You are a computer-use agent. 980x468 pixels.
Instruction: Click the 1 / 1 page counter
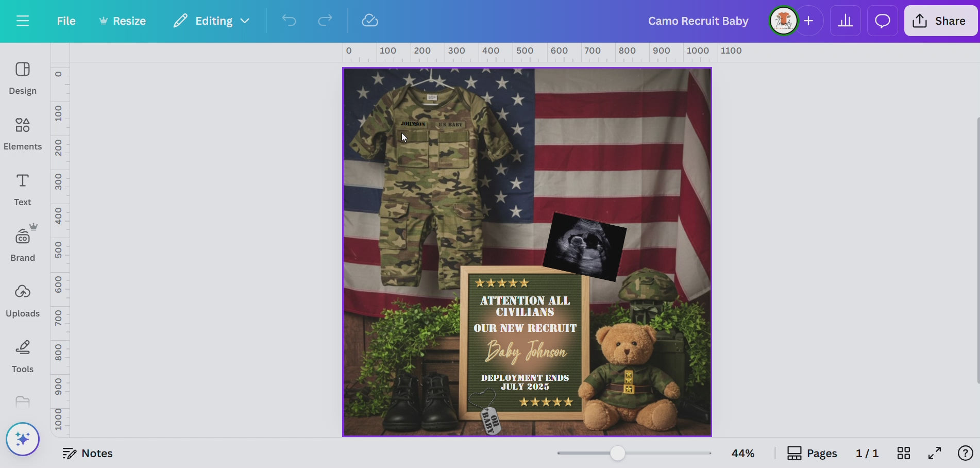pos(867,454)
